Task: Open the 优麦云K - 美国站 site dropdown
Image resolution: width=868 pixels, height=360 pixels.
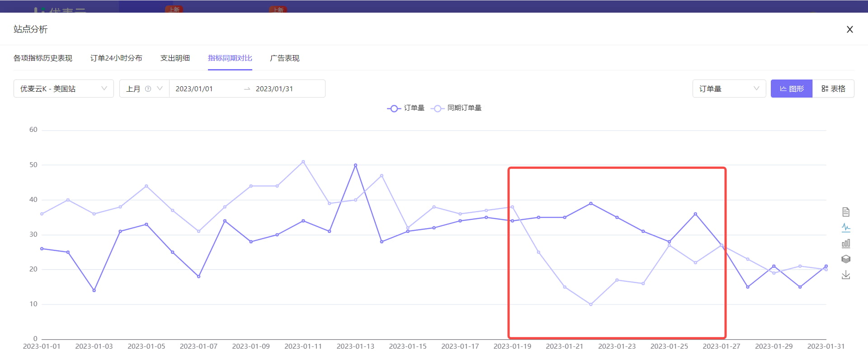Action: [x=64, y=89]
